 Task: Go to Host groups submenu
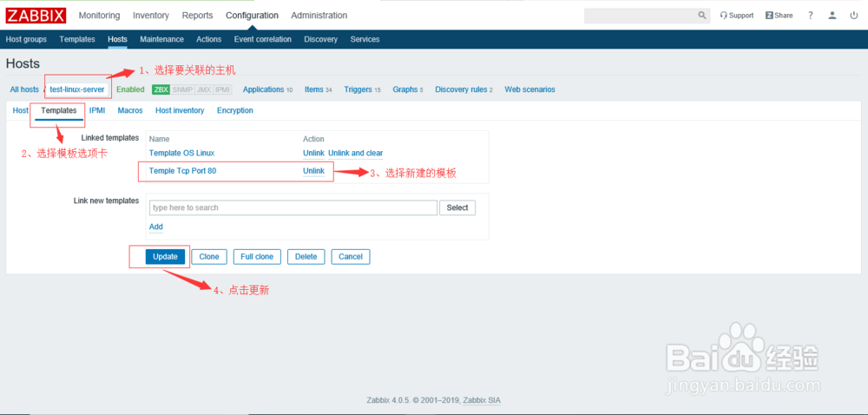pos(26,39)
